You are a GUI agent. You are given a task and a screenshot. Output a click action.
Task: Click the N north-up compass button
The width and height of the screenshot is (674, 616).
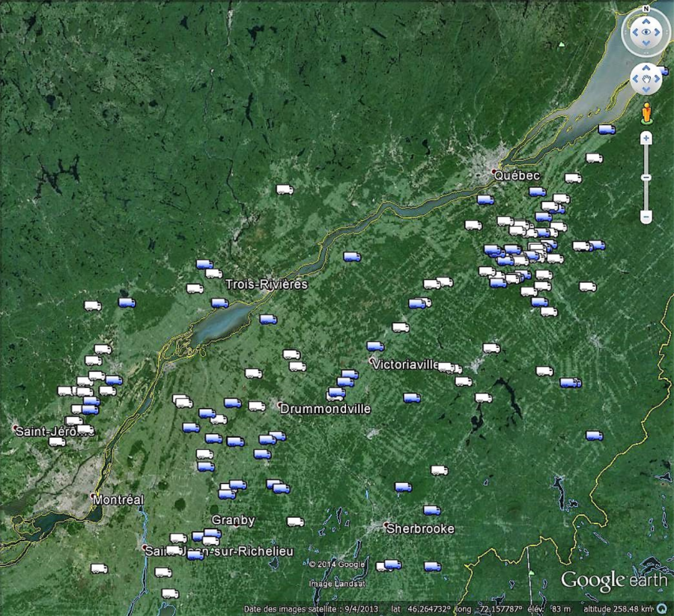(646, 10)
